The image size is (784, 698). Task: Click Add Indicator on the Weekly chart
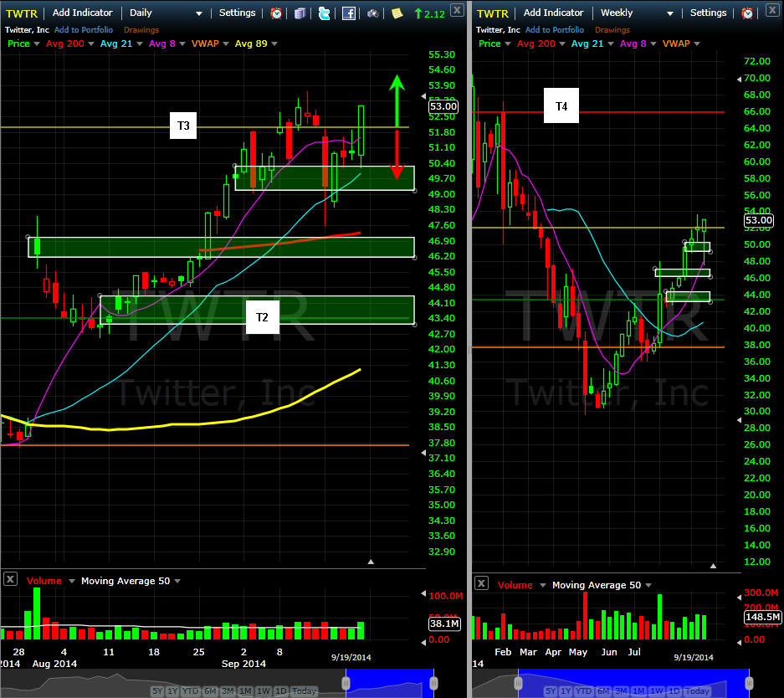coord(554,13)
